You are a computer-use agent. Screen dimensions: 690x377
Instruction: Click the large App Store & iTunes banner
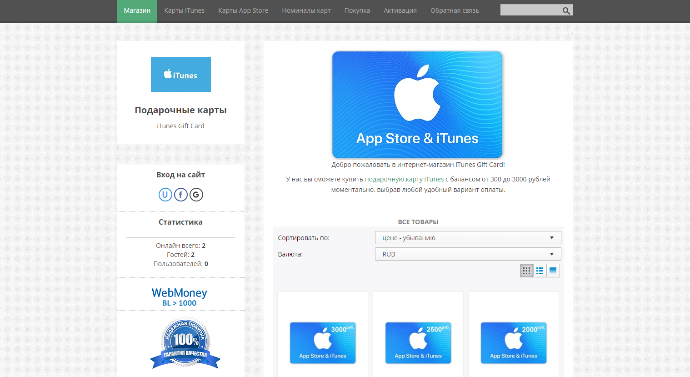(x=417, y=105)
